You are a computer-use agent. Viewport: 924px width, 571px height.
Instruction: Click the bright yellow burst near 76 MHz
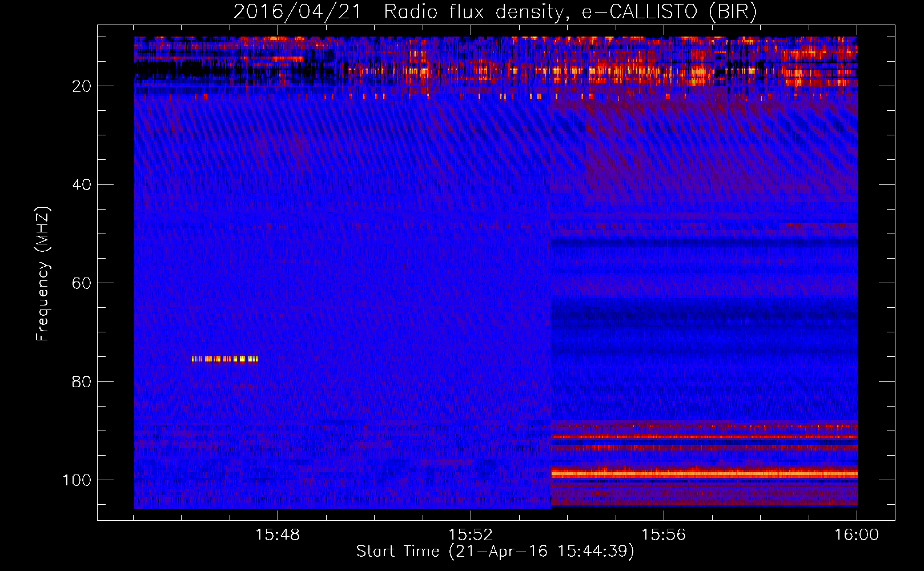click(225, 359)
